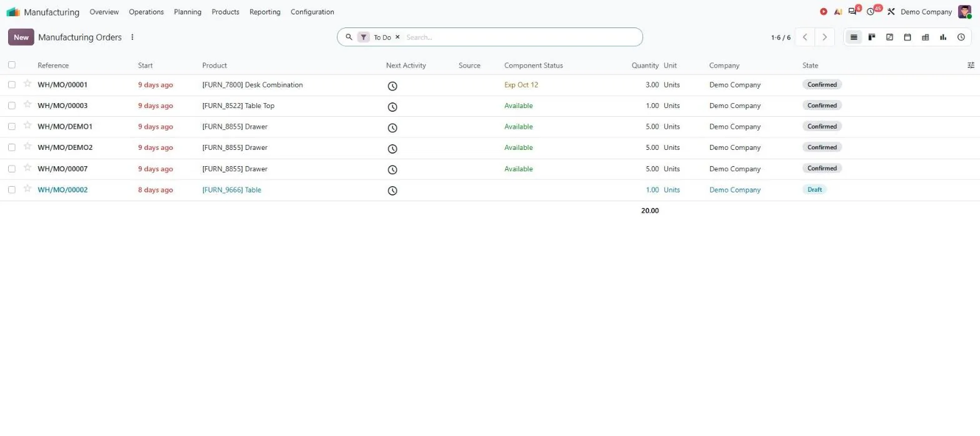980x436 pixels.
Task: Click the [FURN_7800] Desk Combination cell
Action: (252, 85)
